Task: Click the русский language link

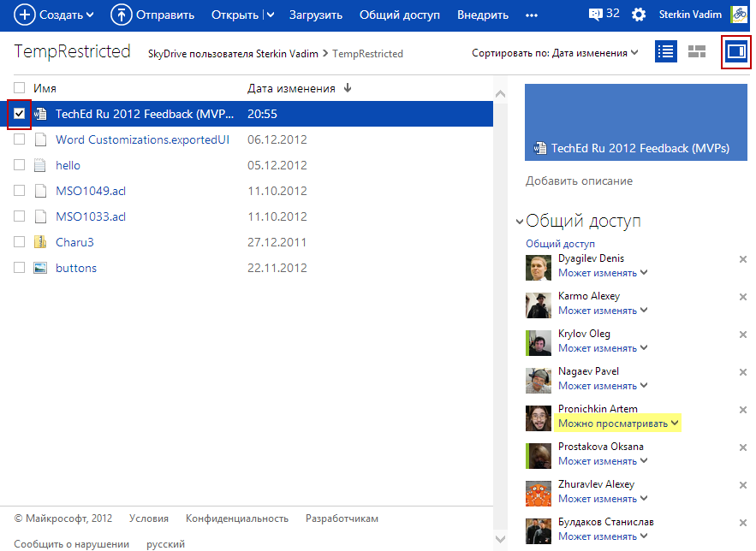Action: 165,544
